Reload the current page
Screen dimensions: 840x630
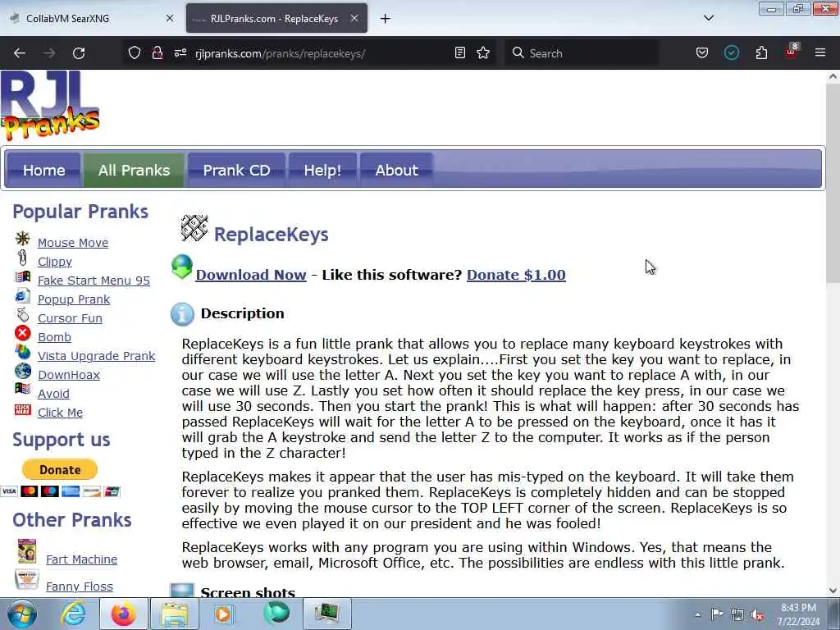(79, 53)
